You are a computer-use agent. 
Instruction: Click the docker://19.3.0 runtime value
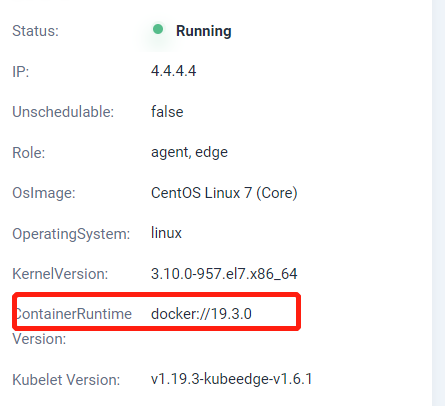coord(201,314)
